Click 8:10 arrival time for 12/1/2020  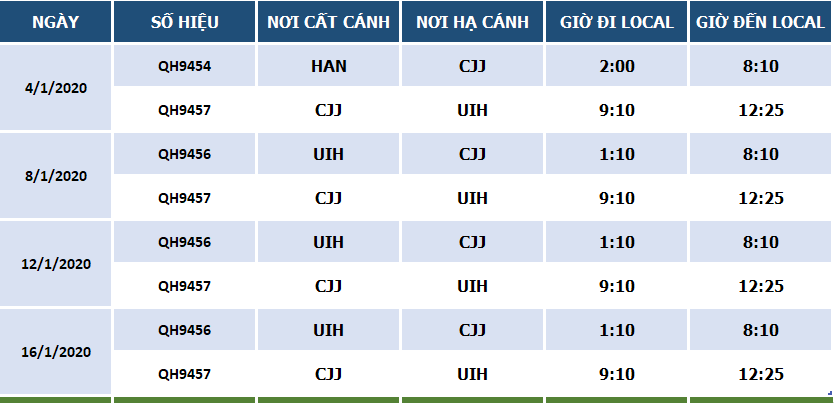coord(759,242)
